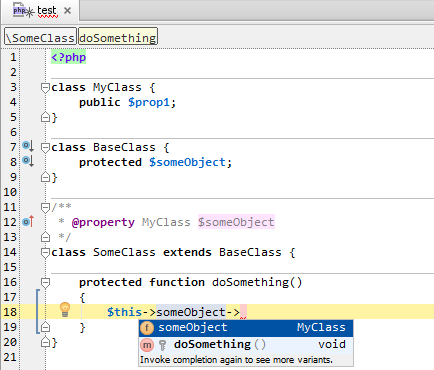
Task: Close the test tab
Action: point(67,11)
